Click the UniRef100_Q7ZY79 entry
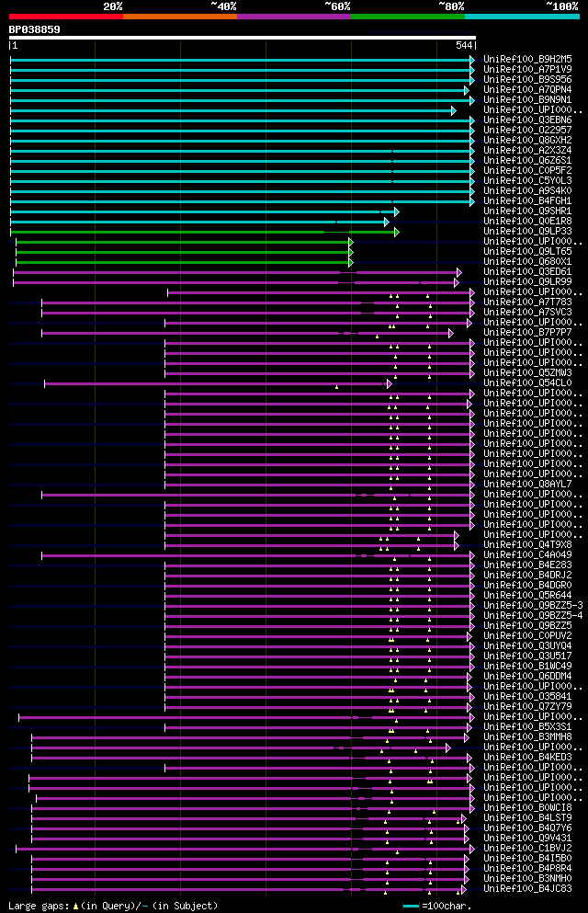The height and width of the screenshot is (913, 588). pos(527,706)
